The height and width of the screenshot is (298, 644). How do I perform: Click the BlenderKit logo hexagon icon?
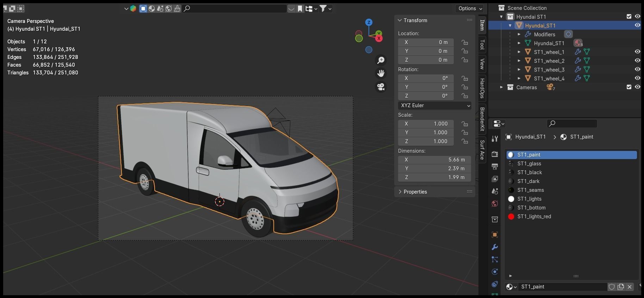(133, 8)
